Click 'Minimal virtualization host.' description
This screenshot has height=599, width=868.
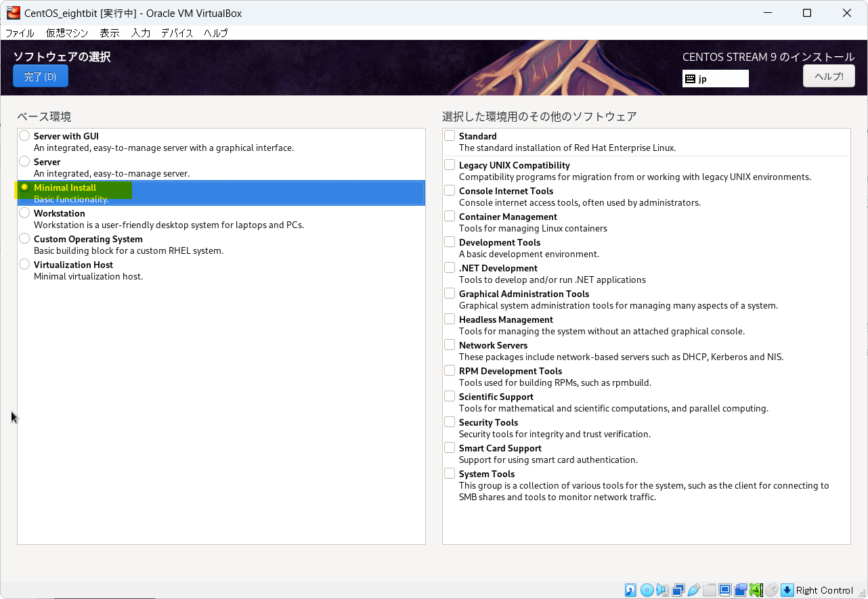click(88, 276)
